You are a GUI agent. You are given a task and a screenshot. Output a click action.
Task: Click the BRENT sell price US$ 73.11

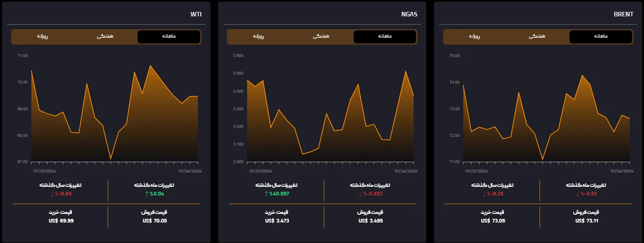click(x=587, y=221)
